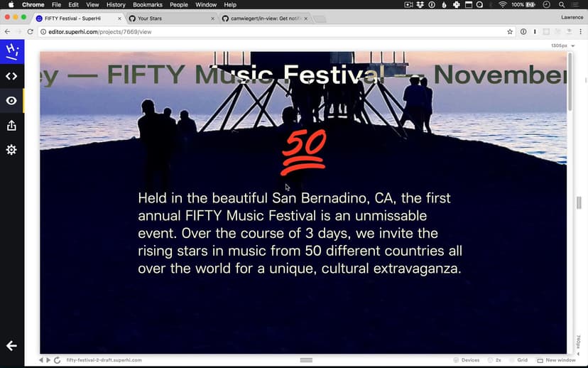This screenshot has width=588, height=368.
Task: Click the fifty-festival-2-draft.superhi.com link
Action: [x=104, y=360]
